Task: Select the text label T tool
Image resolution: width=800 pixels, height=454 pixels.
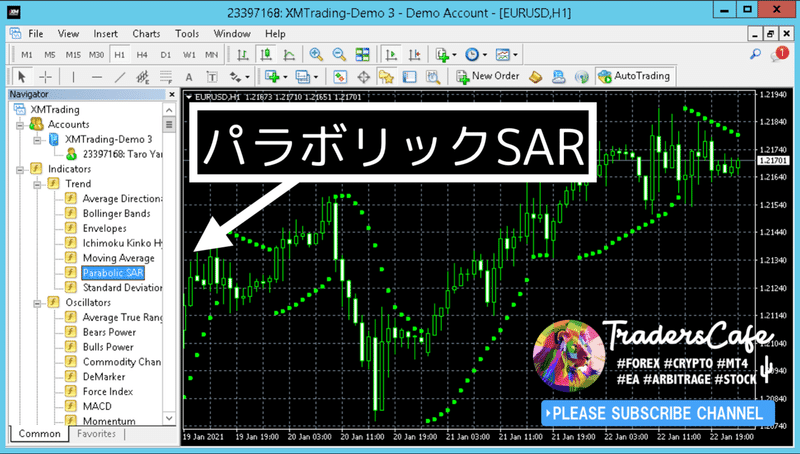Action: pos(212,77)
